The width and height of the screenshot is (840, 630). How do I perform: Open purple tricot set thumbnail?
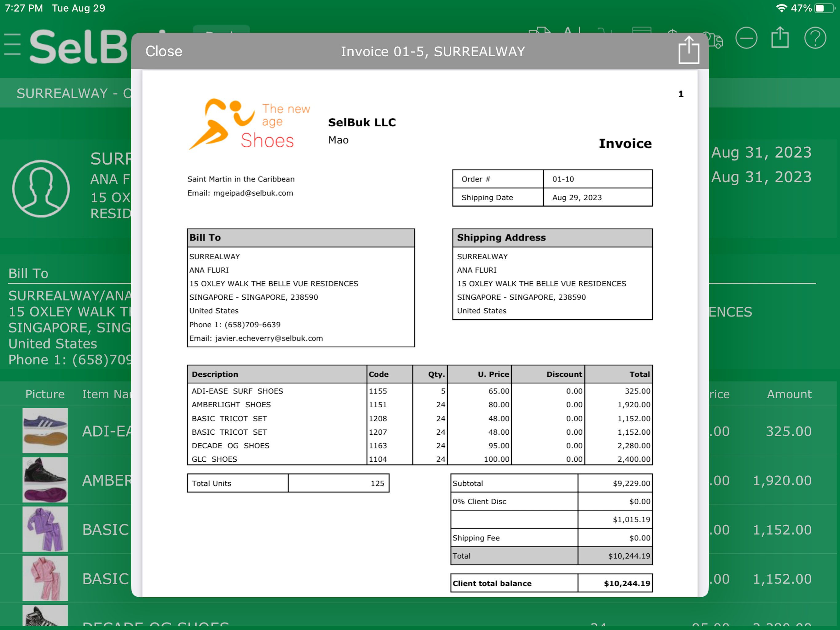(x=45, y=529)
